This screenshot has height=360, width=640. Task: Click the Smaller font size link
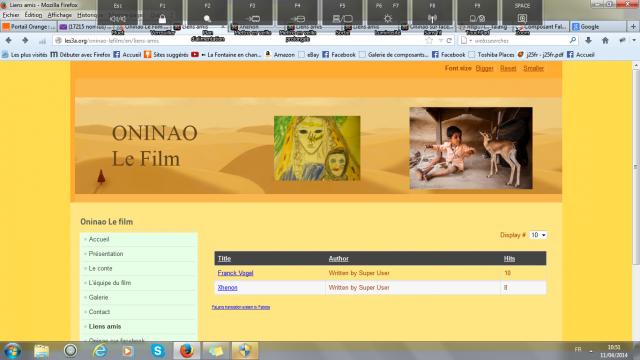(x=533, y=68)
